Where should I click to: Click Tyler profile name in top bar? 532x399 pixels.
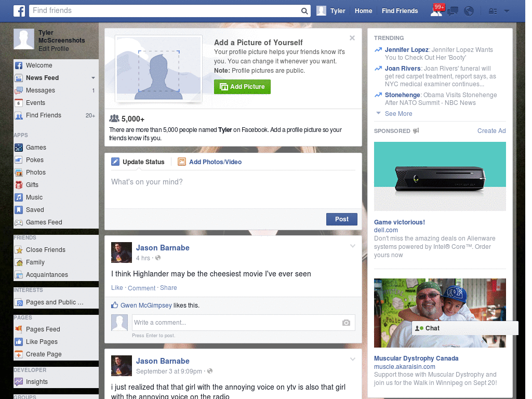point(338,11)
